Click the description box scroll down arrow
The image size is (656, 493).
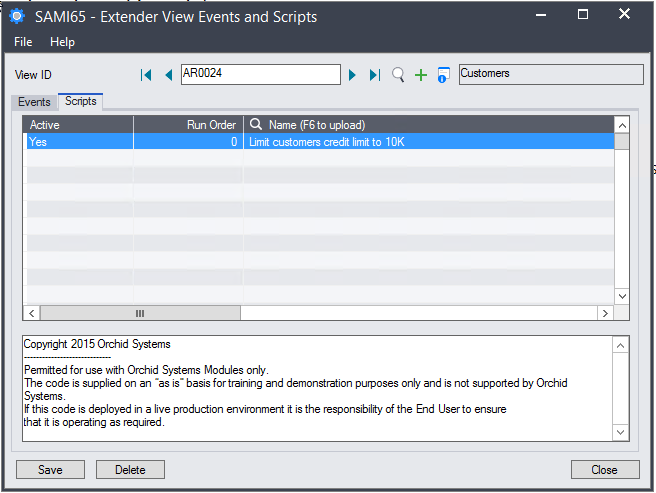(x=621, y=432)
